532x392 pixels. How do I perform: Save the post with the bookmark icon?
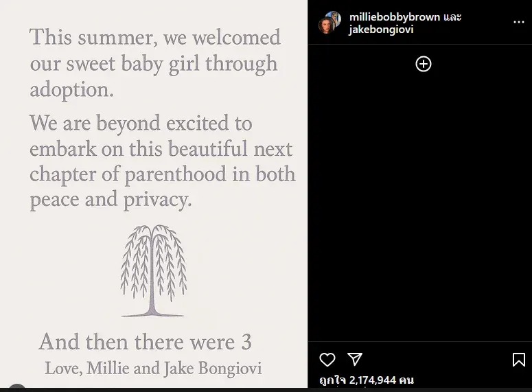[519, 359]
